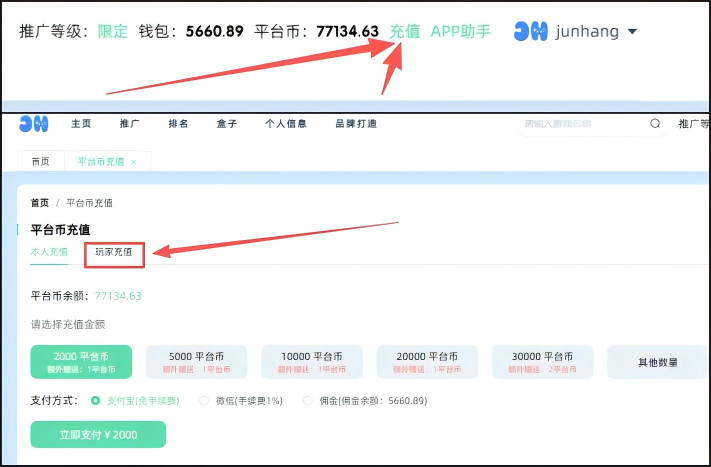This screenshot has height=467, width=711.
Task: Open the 推广 navigation menu
Action: pyautogui.click(x=129, y=124)
